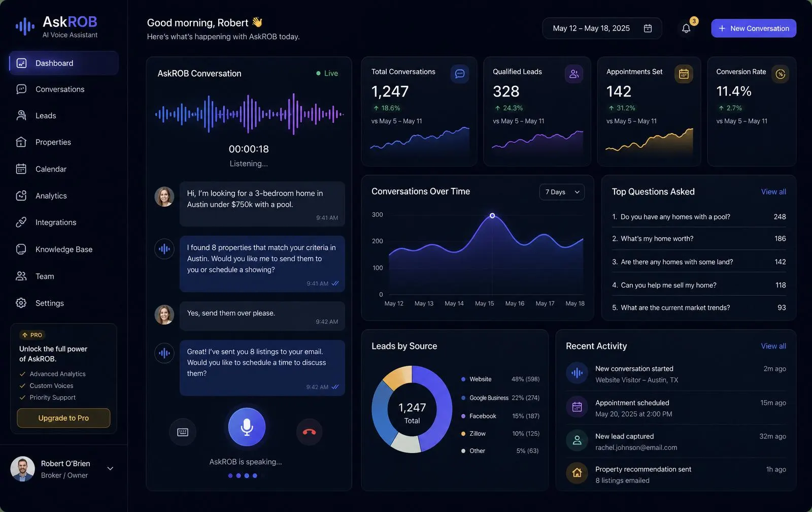Screen dimensions: 812x512
Task: Open Properties in the sidebar
Action: tap(64, 142)
